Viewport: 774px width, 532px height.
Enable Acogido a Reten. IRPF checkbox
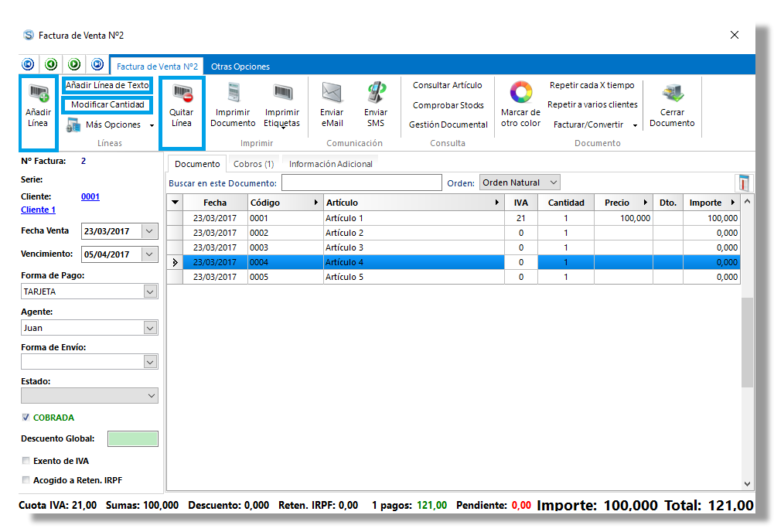(x=26, y=480)
